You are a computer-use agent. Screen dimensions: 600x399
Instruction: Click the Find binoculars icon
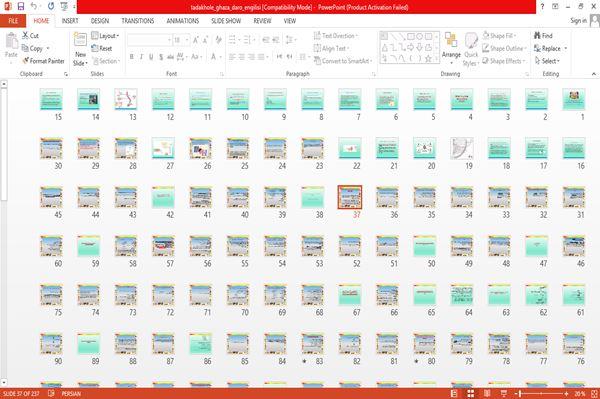coord(537,36)
